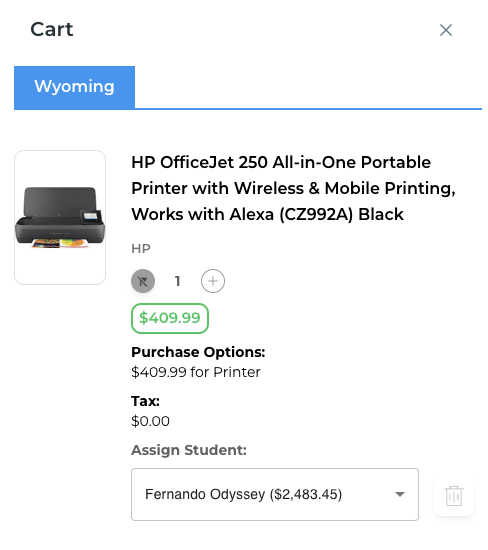
Task: Open the Fernando Odyssey student selector
Action: [x=275, y=494]
